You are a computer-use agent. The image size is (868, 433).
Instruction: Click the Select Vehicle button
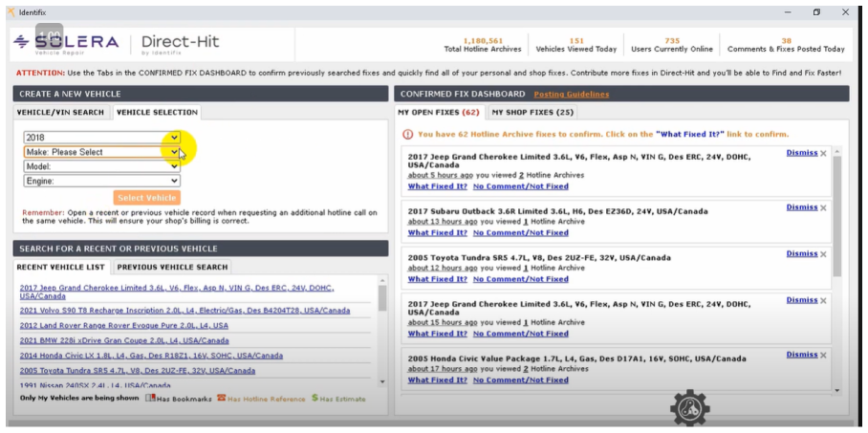tap(146, 198)
